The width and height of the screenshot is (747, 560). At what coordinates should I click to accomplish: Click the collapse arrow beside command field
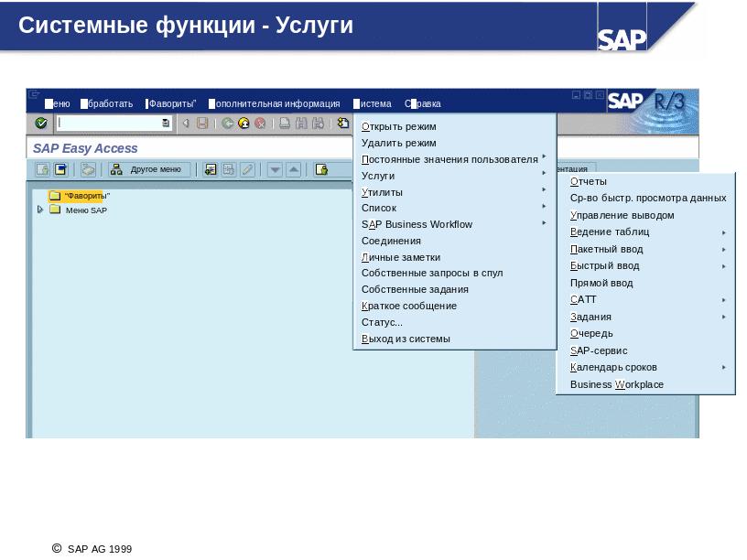(x=186, y=124)
